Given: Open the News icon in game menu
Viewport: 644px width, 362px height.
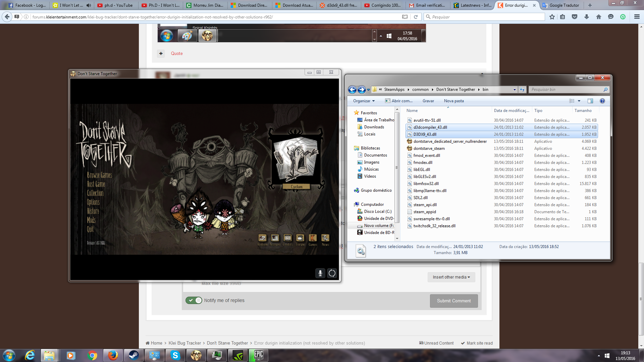Looking at the screenshot, I should 325,238.
